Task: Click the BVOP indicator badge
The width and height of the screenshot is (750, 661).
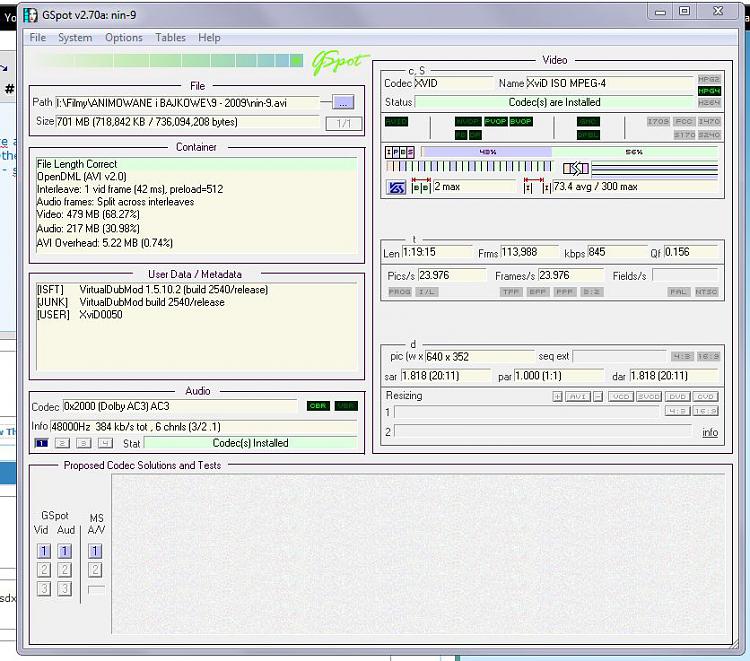Action: point(520,121)
